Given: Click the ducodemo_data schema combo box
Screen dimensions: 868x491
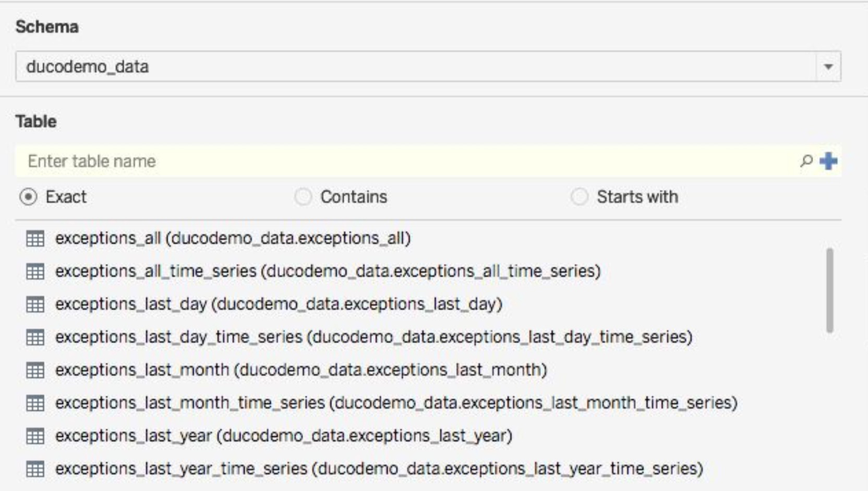Looking at the screenshot, I should [x=428, y=67].
